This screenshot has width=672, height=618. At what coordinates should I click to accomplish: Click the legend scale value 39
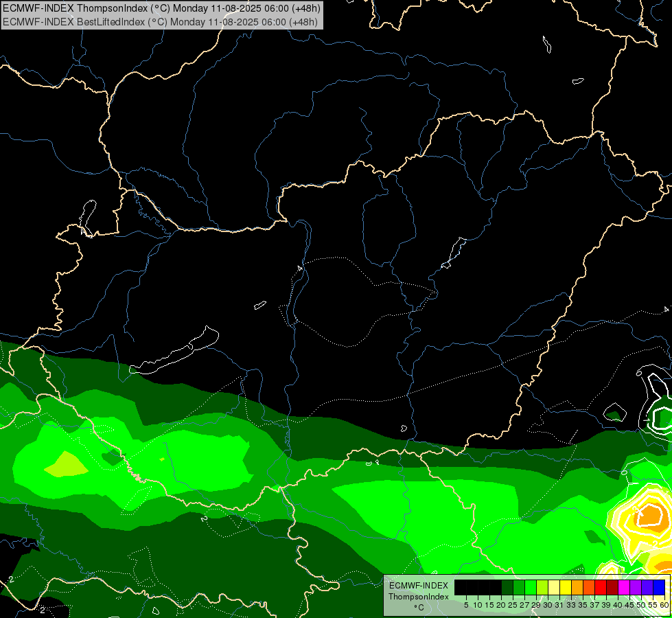pyautogui.click(x=606, y=605)
